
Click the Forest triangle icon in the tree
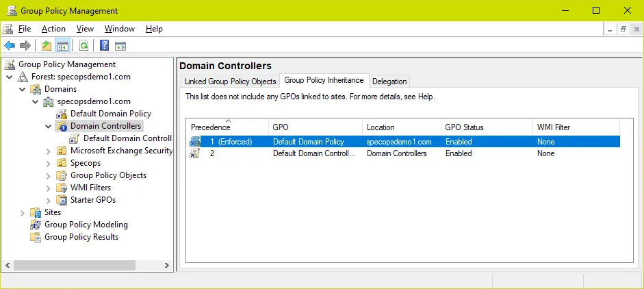pyautogui.click(x=23, y=77)
